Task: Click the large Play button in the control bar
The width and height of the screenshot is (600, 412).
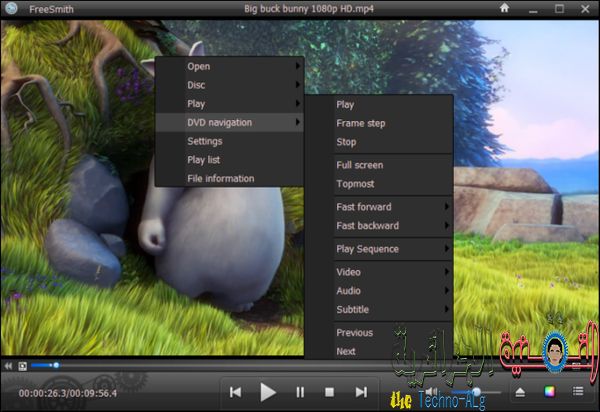Action: pos(267,392)
